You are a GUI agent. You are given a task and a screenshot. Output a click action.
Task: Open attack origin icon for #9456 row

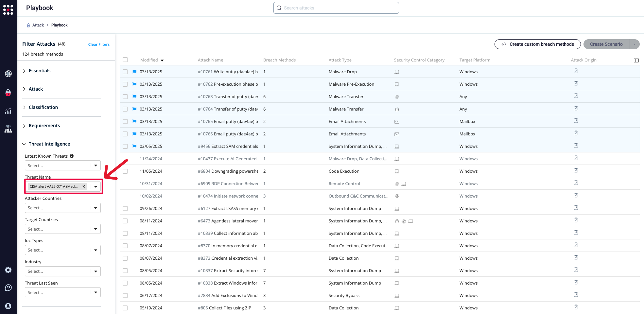coord(576,146)
